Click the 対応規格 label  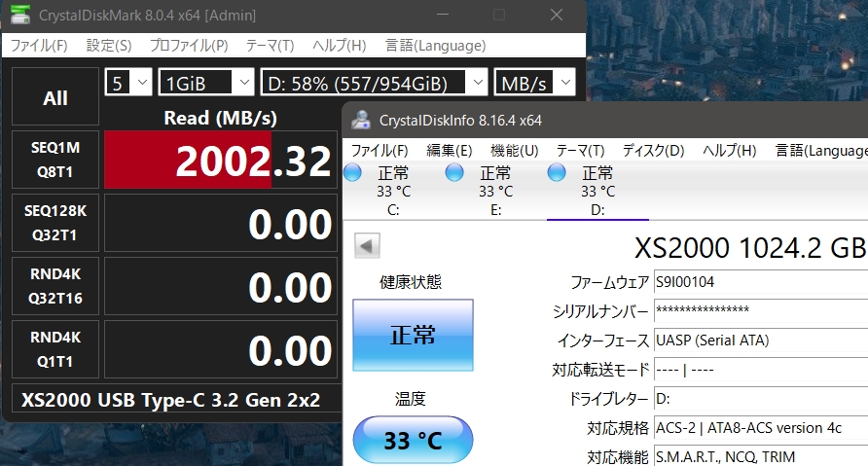pos(618,428)
